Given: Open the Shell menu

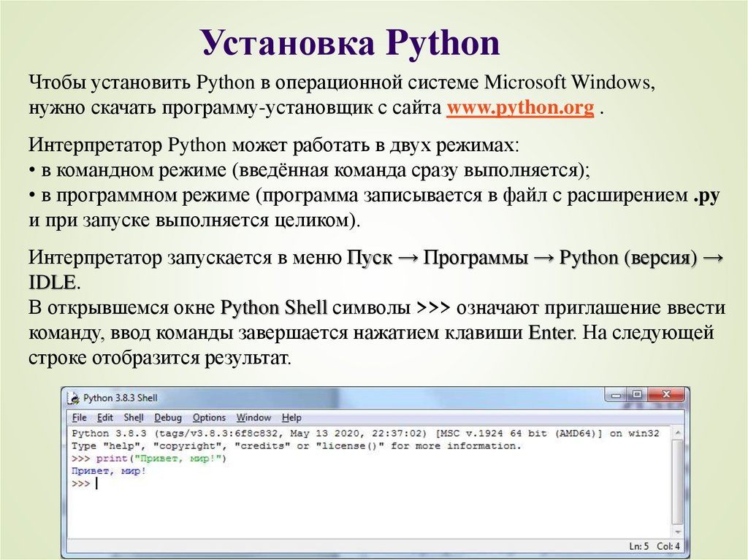Looking at the screenshot, I should click(x=134, y=418).
